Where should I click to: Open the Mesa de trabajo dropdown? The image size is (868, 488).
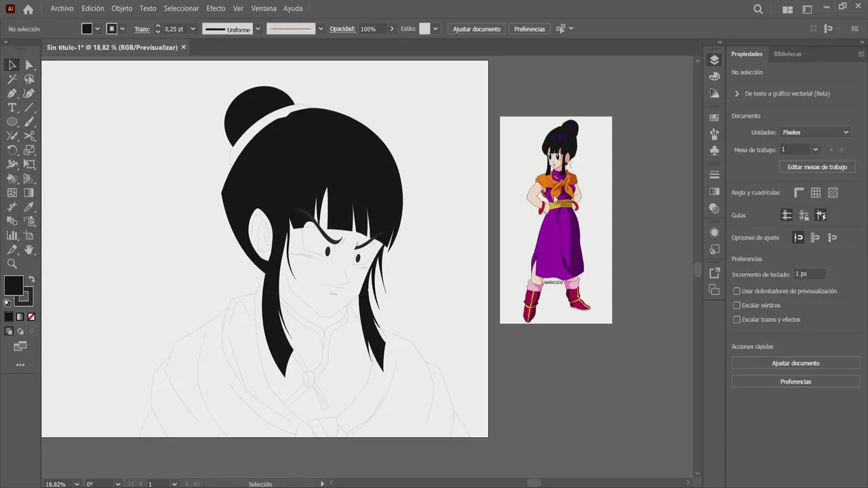815,150
